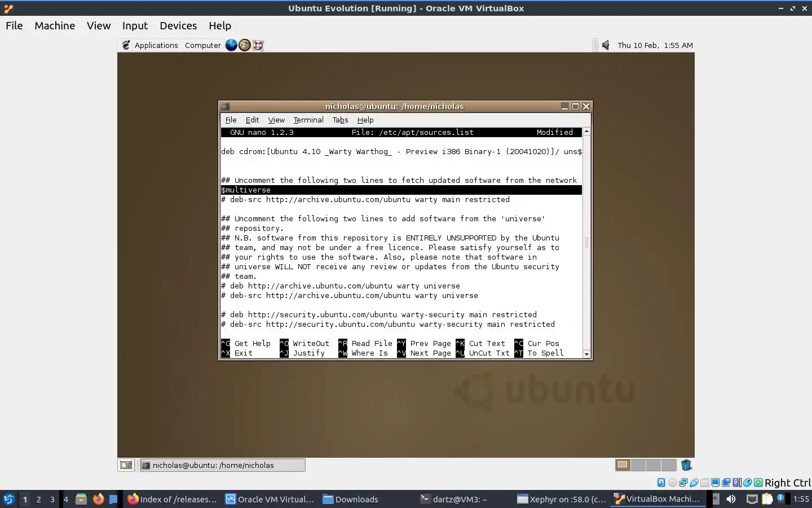Open the guest trash bin applet
This screenshot has width=812, height=508.
click(686, 465)
